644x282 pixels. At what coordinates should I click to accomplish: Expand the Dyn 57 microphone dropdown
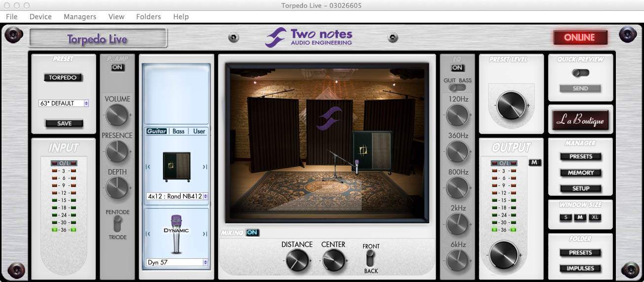pyautogui.click(x=177, y=262)
